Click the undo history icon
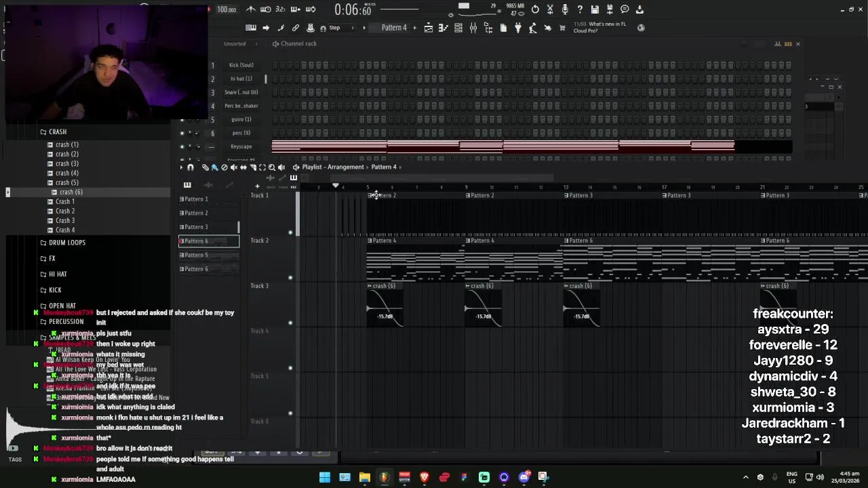Image resolution: width=868 pixels, height=488 pixels. click(x=535, y=9)
